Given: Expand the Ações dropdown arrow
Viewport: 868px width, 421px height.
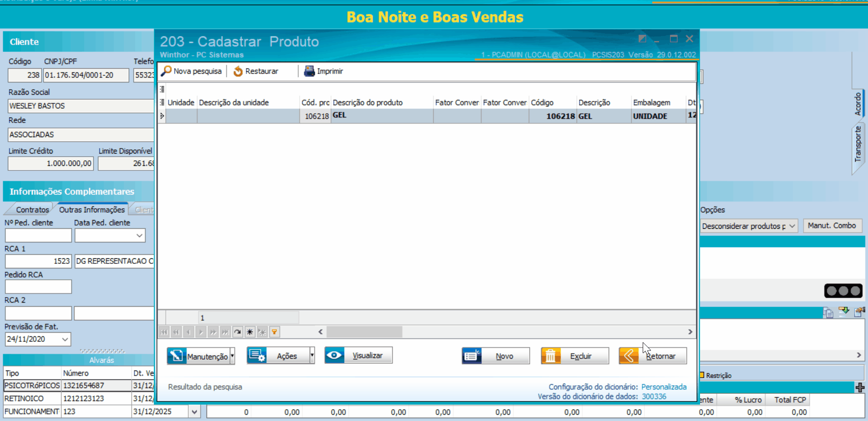Looking at the screenshot, I should [312, 356].
